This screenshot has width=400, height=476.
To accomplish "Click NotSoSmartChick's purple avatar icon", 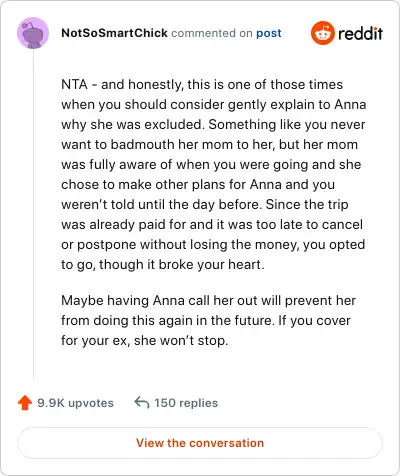I will click(x=33, y=33).
